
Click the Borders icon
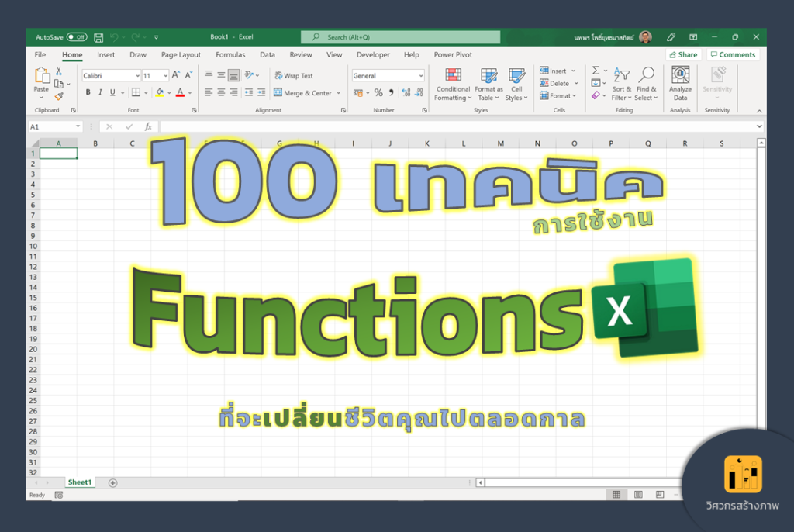pos(136,92)
